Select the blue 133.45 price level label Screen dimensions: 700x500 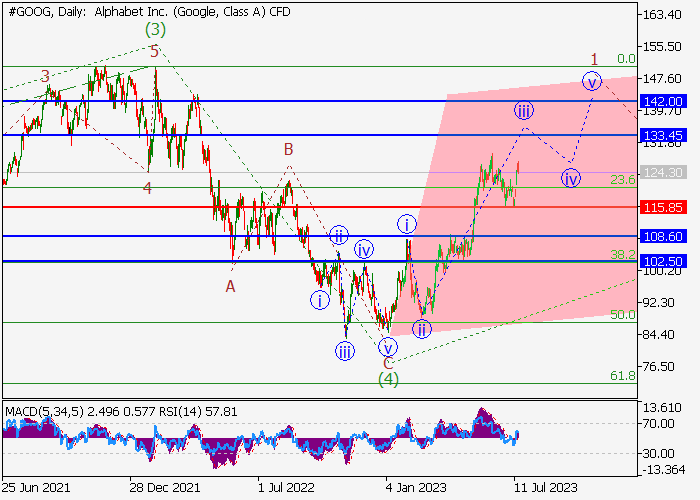[x=663, y=135]
